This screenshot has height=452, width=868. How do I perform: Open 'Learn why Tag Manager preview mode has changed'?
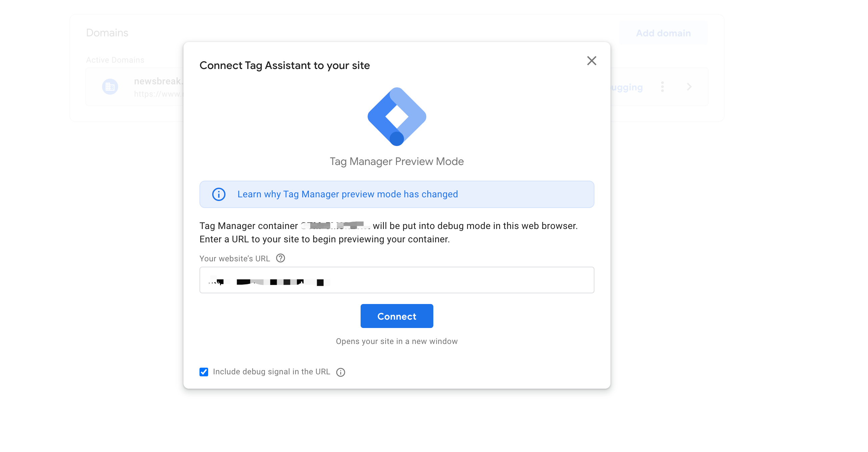click(347, 194)
